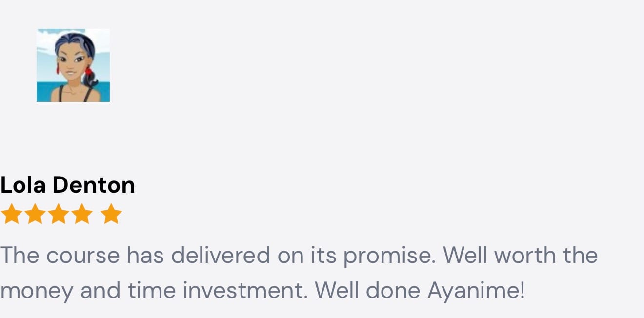Select the fifth, last rating star
The image size is (644, 318).
(x=112, y=214)
